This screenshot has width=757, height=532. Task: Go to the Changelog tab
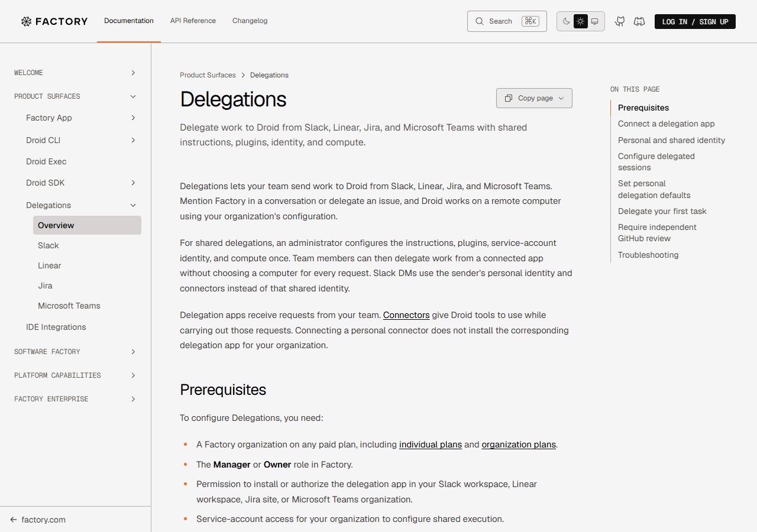[x=250, y=21]
